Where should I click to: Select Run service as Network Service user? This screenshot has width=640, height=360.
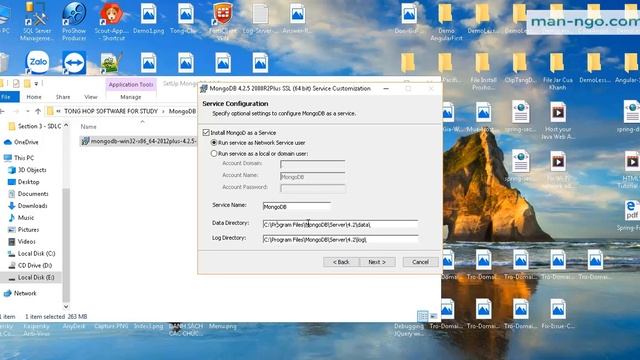pyautogui.click(x=214, y=142)
